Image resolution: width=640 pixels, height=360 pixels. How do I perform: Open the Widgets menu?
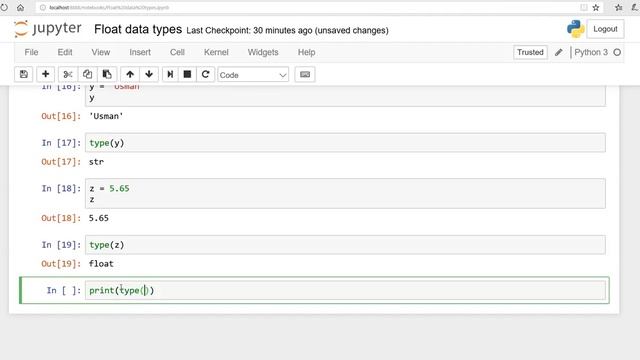263,52
